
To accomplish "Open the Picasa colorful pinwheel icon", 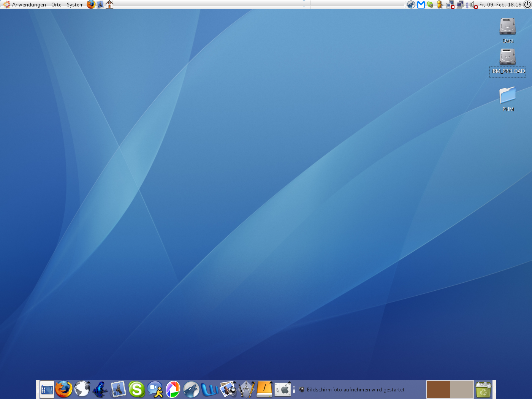I will (173, 389).
